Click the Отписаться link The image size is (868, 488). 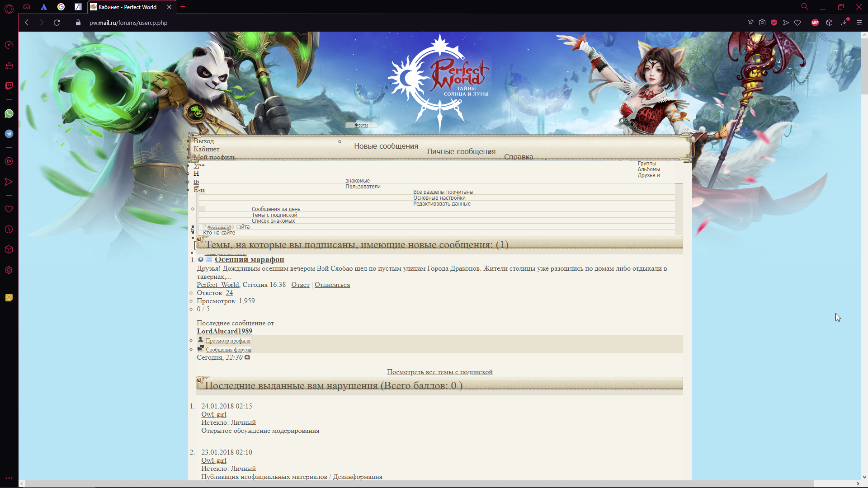click(x=332, y=285)
